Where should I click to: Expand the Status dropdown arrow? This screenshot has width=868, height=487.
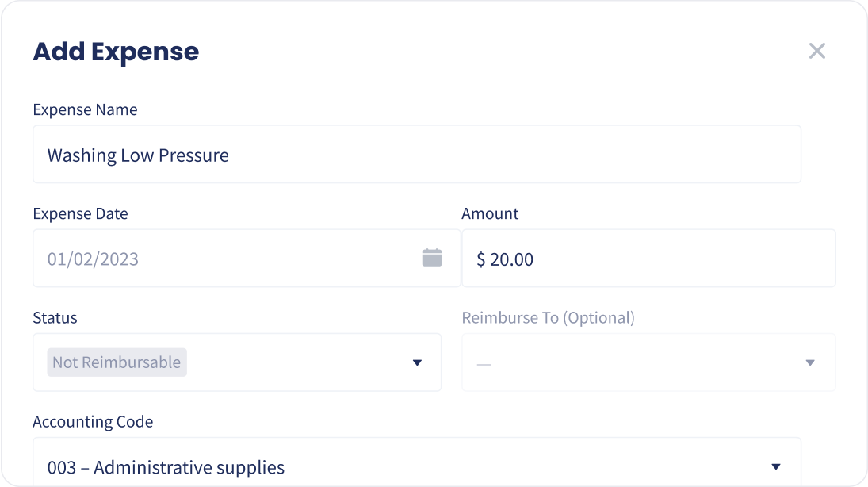[417, 363]
